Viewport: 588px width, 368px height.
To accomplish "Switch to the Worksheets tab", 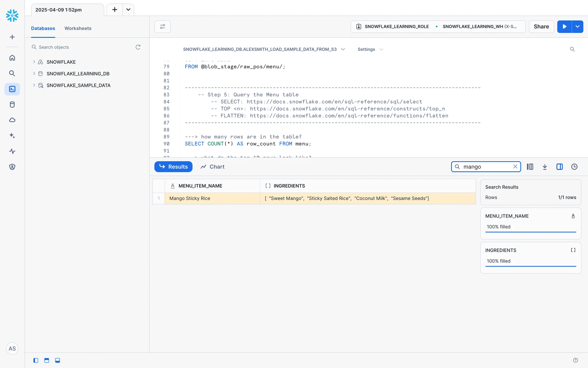I will pyautogui.click(x=78, y=28).
